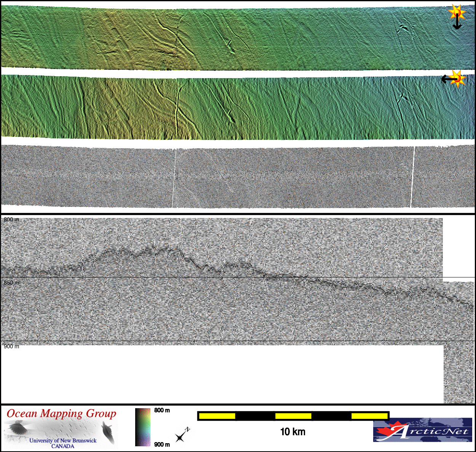Image resolution: width=476 pixels, height=452 pixels.
Task: Click the right ship silhouette in logo
Action: pos(109,434)
